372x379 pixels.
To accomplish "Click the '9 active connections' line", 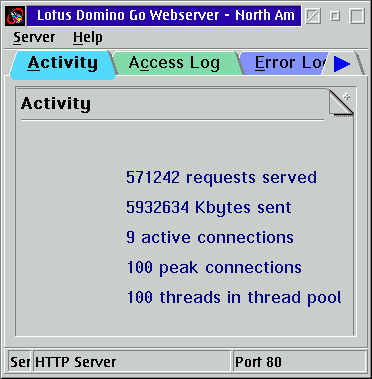I will point(210,237).
